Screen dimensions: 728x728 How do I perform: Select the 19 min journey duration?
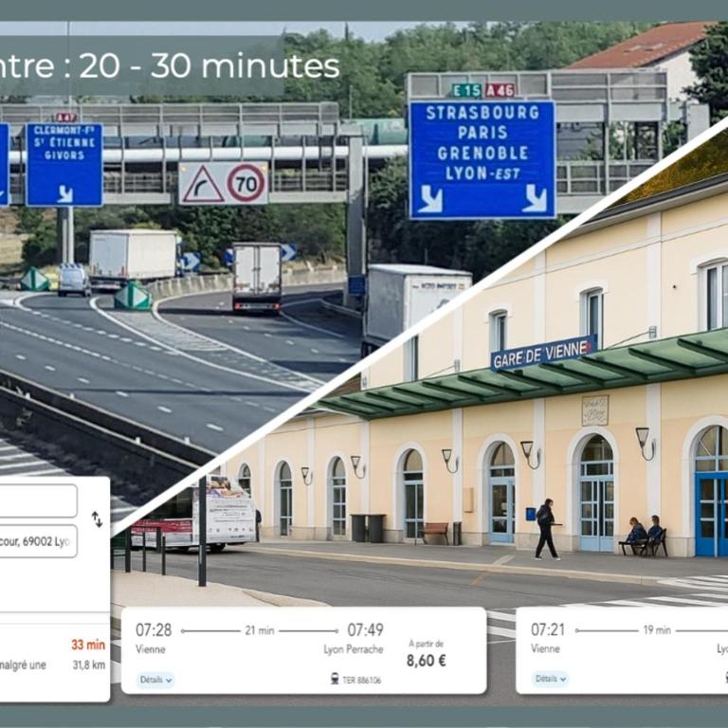(x=657, y=630)
